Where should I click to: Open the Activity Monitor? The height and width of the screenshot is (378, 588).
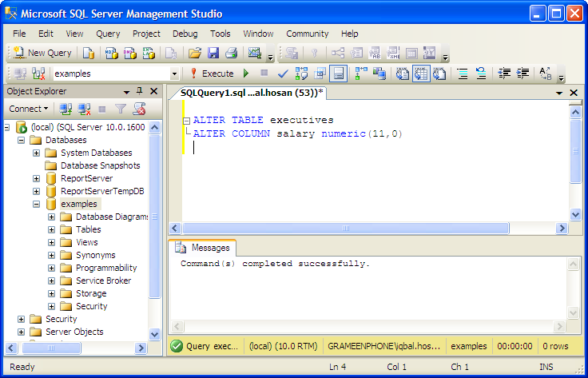pyautogui.click(x=255, y=54)
